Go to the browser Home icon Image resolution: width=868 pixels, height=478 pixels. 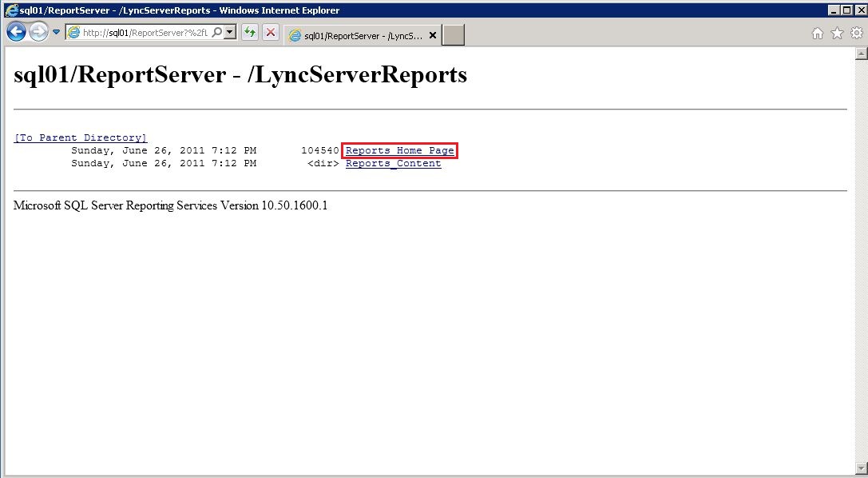tap(818, 34)
